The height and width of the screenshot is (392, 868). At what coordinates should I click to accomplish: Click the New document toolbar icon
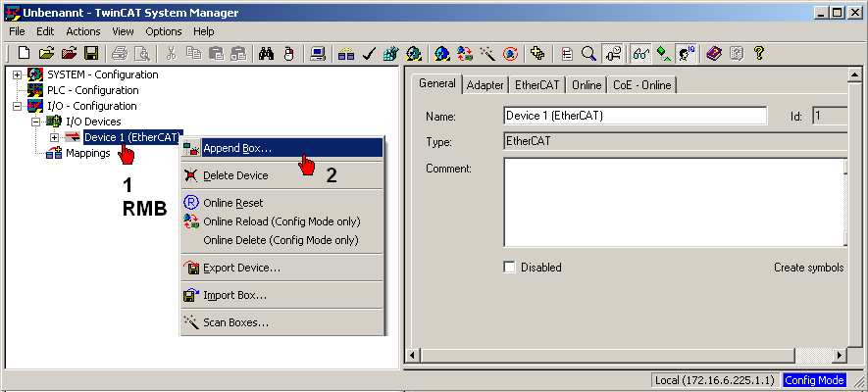tap(24, 53)
